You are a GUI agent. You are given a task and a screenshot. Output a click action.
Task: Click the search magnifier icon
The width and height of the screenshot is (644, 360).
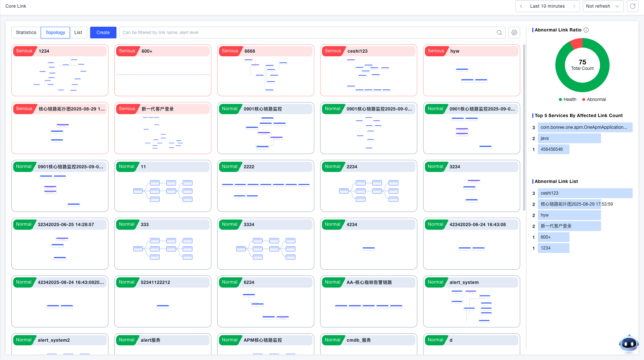point(499,33)
